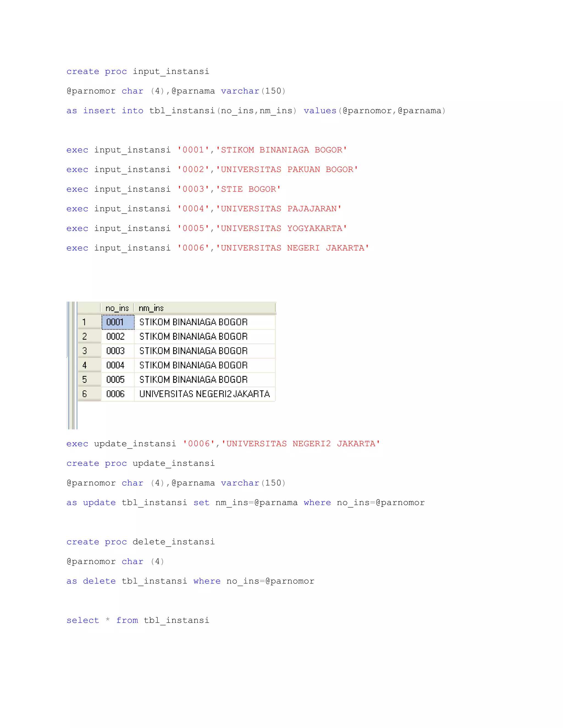The width and height of the screenshot is (563, 728).
Task: Click the 'as insert into tbl_instansi' statement line
Action: pyautogui.click(x=256, y=111)
